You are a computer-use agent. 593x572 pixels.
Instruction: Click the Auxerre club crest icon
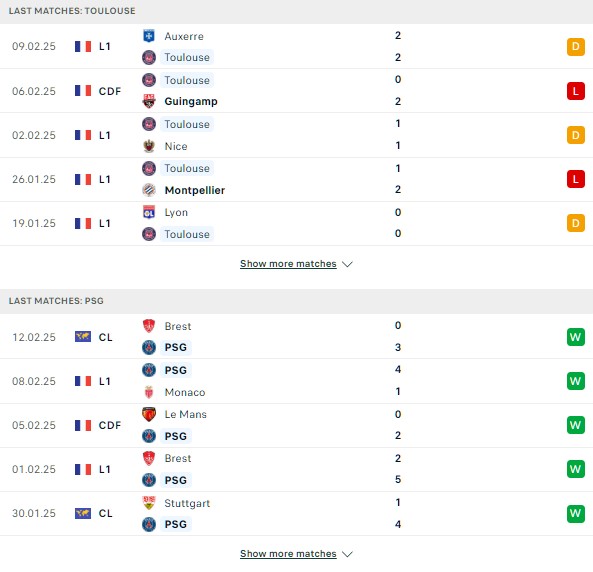(x=149, y=36)
